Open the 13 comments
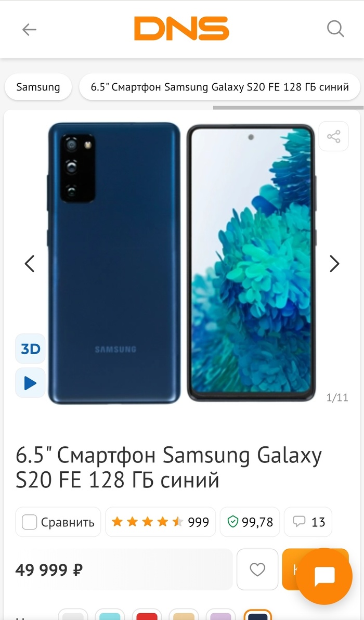 tap(308, 522)
